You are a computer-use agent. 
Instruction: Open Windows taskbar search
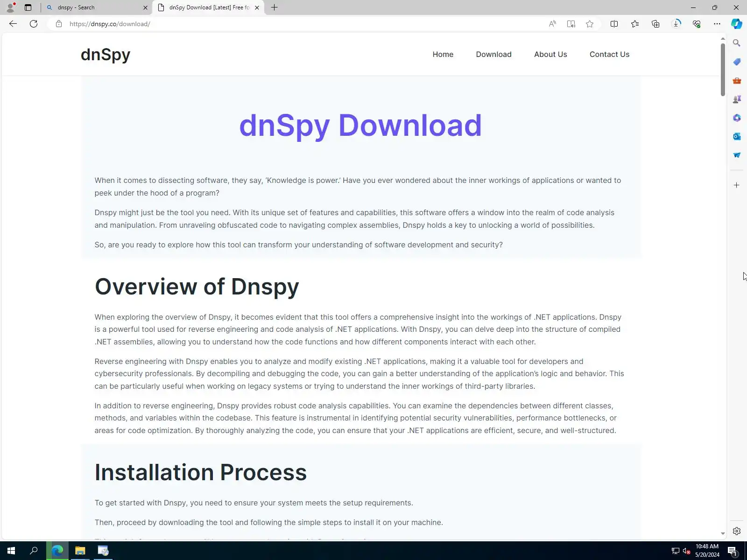[34, 551]
